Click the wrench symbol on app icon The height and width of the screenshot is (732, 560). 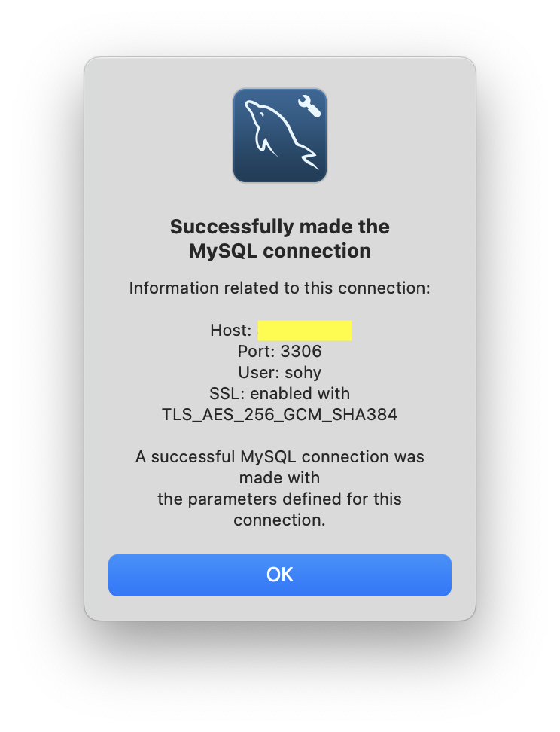pyautogui.click(x=309, y=106)
